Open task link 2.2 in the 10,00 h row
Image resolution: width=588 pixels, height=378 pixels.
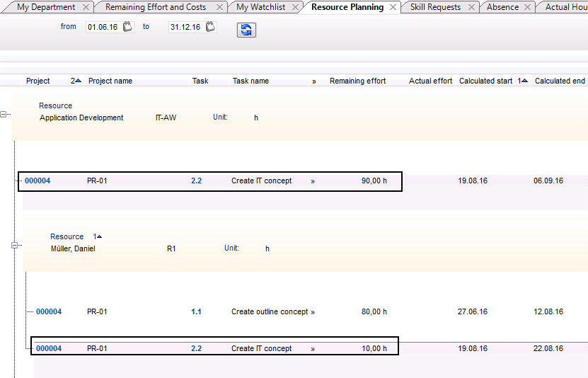(196, 348)
